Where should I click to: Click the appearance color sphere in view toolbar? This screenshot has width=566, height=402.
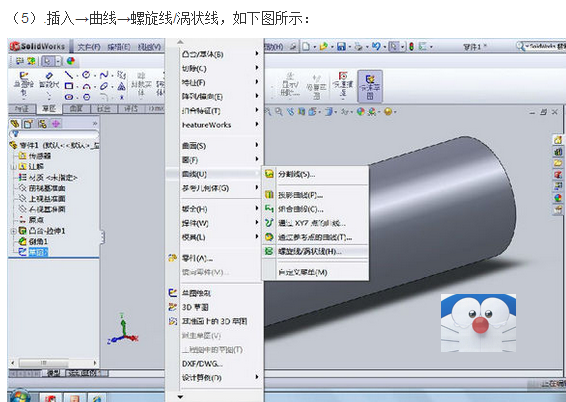[x=361, y=112]
